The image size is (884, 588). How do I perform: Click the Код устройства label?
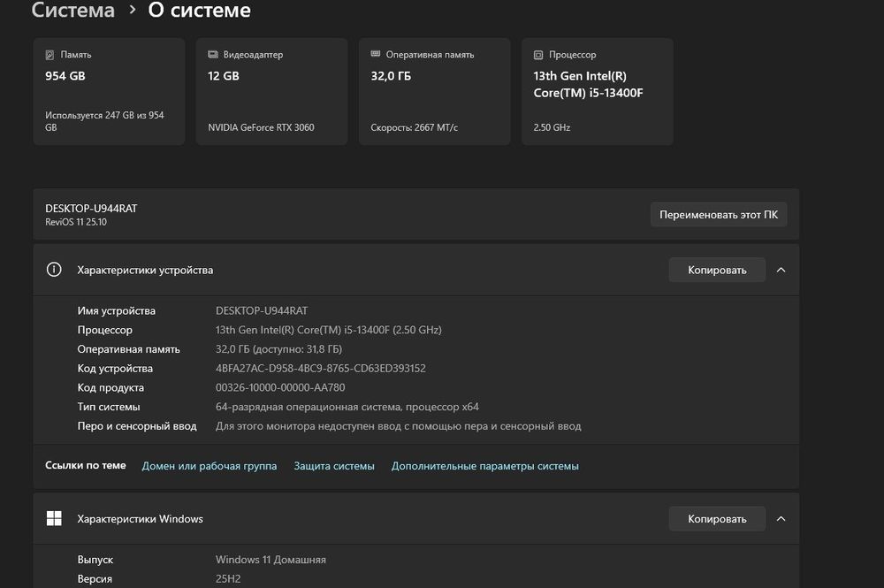pos(115,368)
